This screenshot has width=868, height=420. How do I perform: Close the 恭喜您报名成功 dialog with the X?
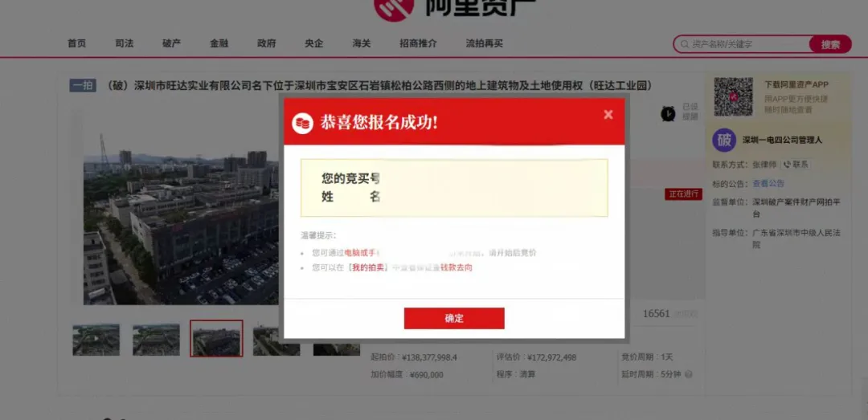608,115
